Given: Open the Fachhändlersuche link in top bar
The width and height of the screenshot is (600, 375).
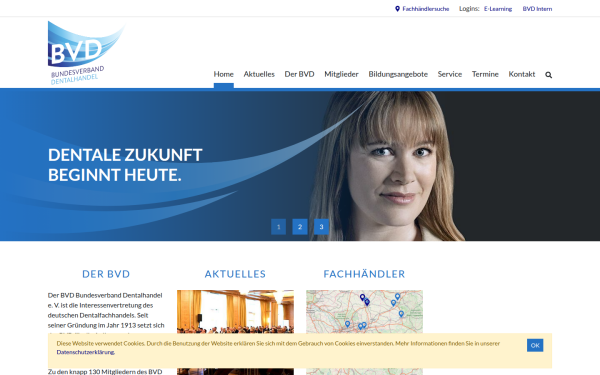Looking at the screenshot, I should [426, 9].
